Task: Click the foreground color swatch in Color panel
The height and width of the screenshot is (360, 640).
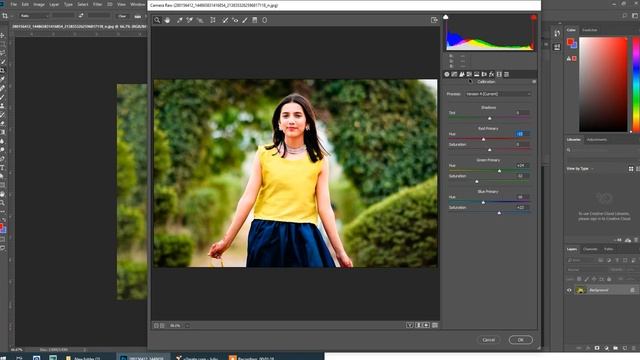Action: tap(570, 42)
